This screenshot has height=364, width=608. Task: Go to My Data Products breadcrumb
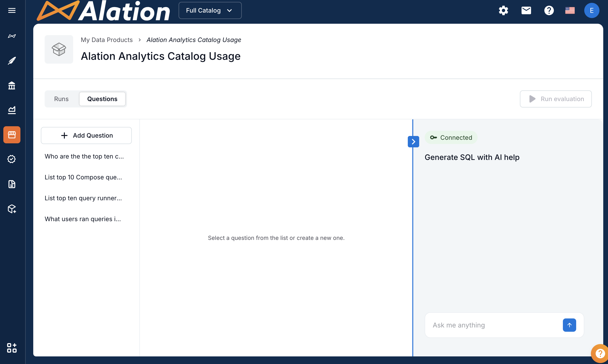[x=107, y=40]
